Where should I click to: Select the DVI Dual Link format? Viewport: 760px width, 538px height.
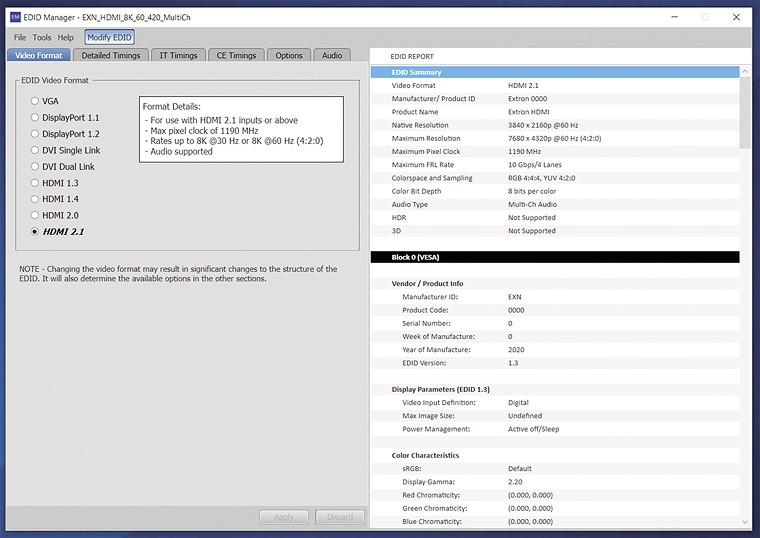pyautogui.click(x=36, y=166)
